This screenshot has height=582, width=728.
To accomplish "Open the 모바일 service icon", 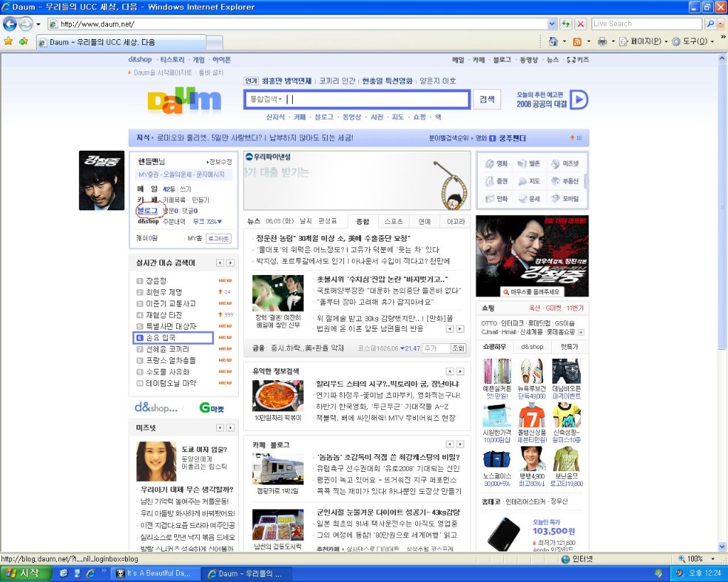I will [x=564, y=199].
